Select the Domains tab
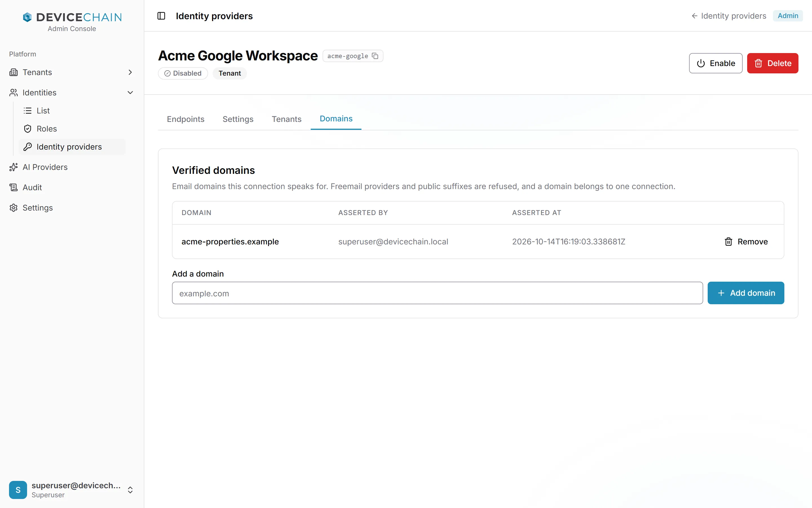812x508 pixels. (x=336, y=119)
